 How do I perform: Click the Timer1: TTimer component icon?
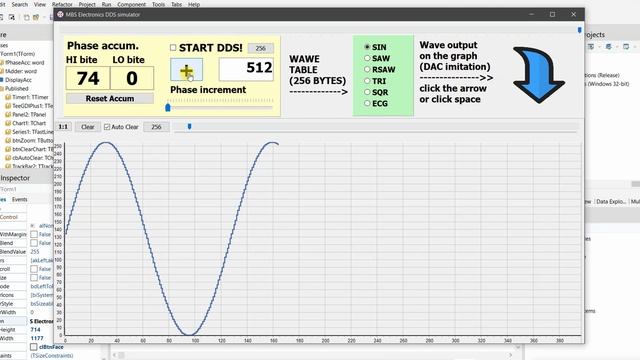click(x=8, y=97)
